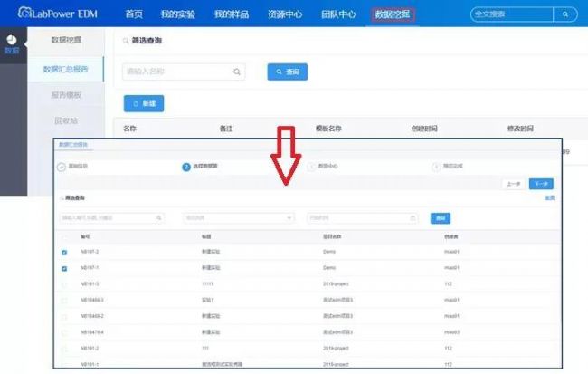Click step 2 circle 选择数据源
The height and width of the screenshot is (374, 588).
[x=186, y=167]
